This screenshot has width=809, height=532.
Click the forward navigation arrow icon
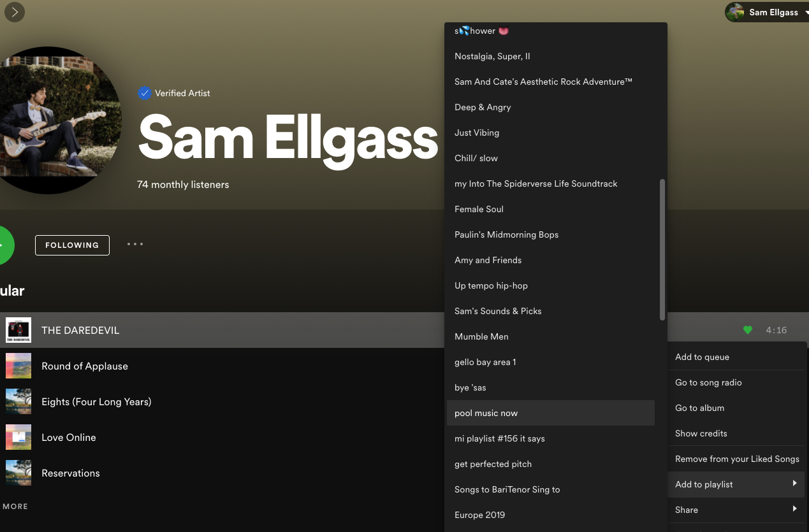pyautogui.click(x=14, y=12)
